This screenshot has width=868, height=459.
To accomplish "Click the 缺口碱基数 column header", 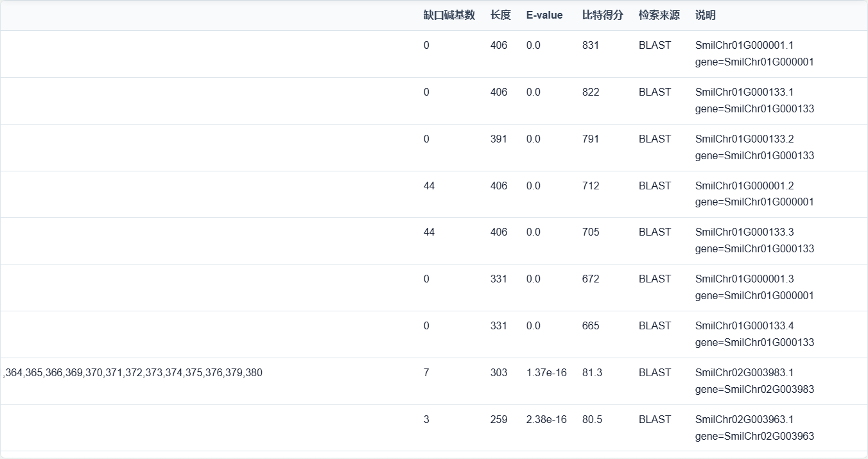I will click(449, 15).
